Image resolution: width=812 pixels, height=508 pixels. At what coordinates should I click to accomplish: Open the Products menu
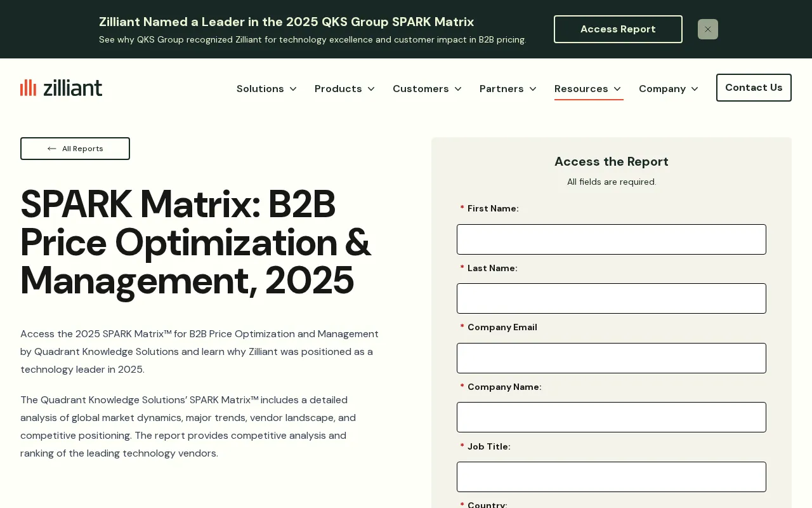338,89
